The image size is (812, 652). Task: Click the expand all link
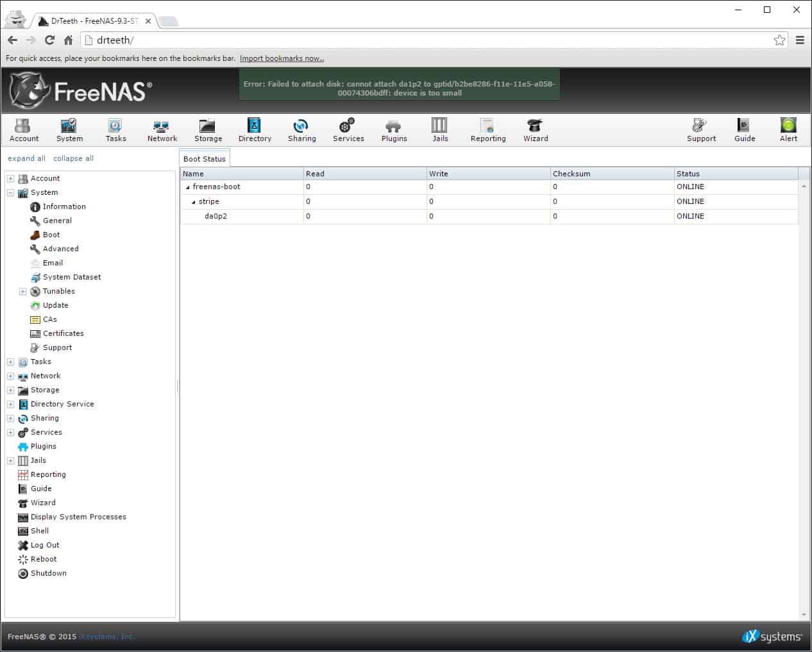(x=26, y=158)
